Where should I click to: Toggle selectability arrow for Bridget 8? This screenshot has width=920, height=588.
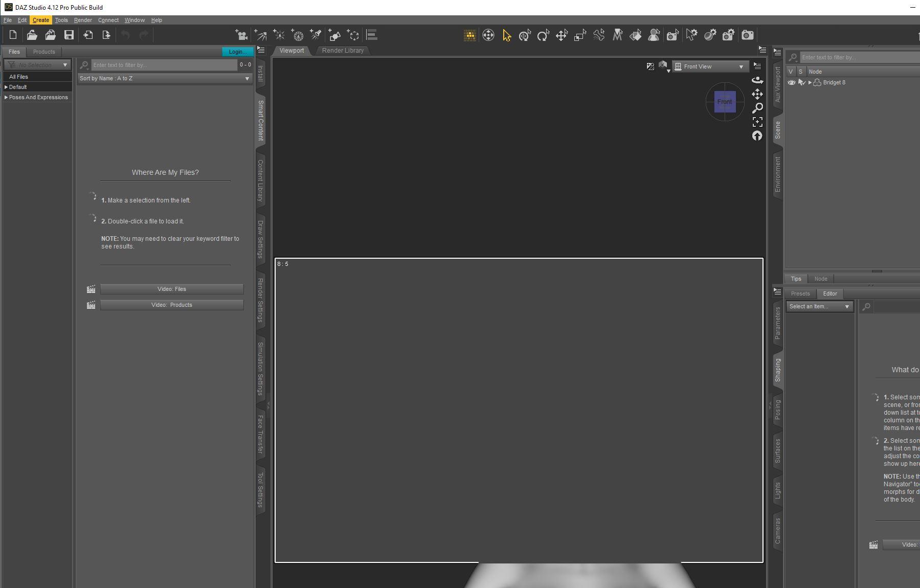click(801, 82)
